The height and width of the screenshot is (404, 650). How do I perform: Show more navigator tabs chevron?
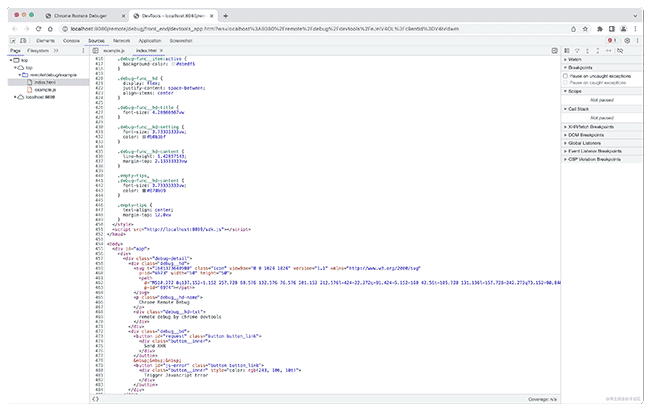point(56,51)
